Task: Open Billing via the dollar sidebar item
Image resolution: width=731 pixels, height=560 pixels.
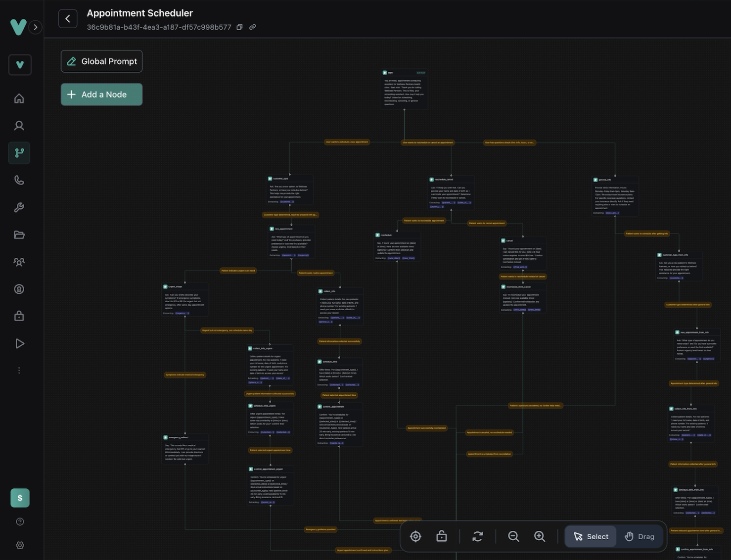Action: (19, 498)
